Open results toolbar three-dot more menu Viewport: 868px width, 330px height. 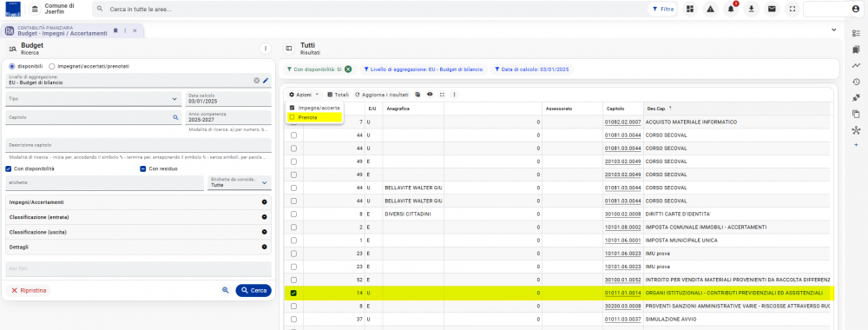pos(454,95)
